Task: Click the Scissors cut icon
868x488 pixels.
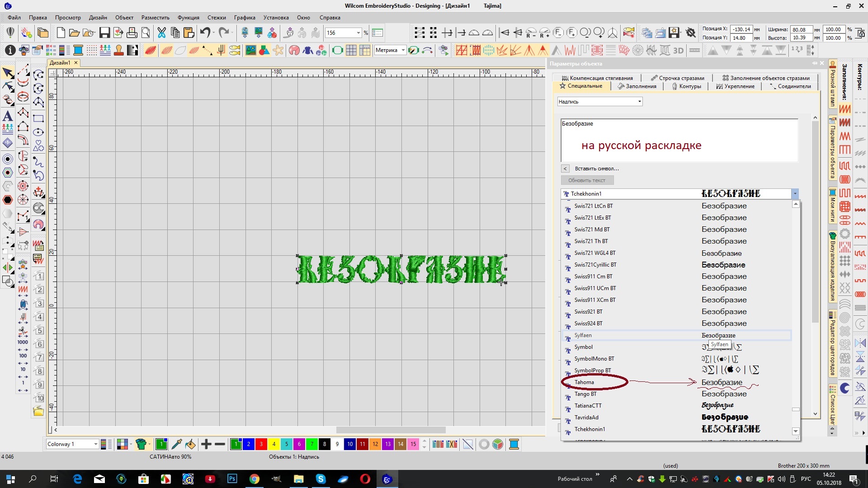Action: tap(161, 33)
